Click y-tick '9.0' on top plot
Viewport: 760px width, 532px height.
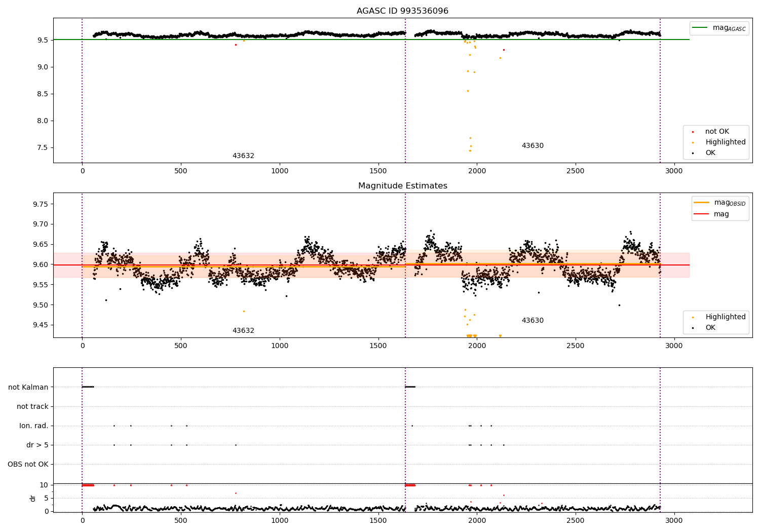pyautogui.click(x=43, y=67)
